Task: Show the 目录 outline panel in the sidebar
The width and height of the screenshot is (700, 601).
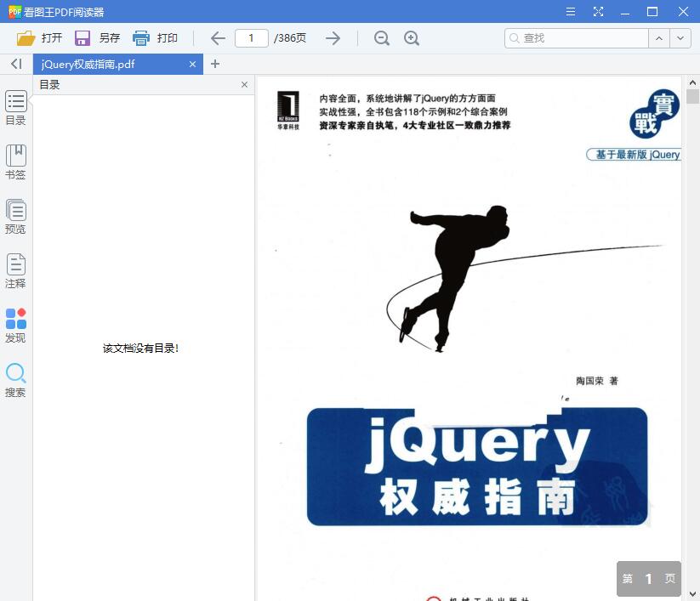Action: pos(15,108)
